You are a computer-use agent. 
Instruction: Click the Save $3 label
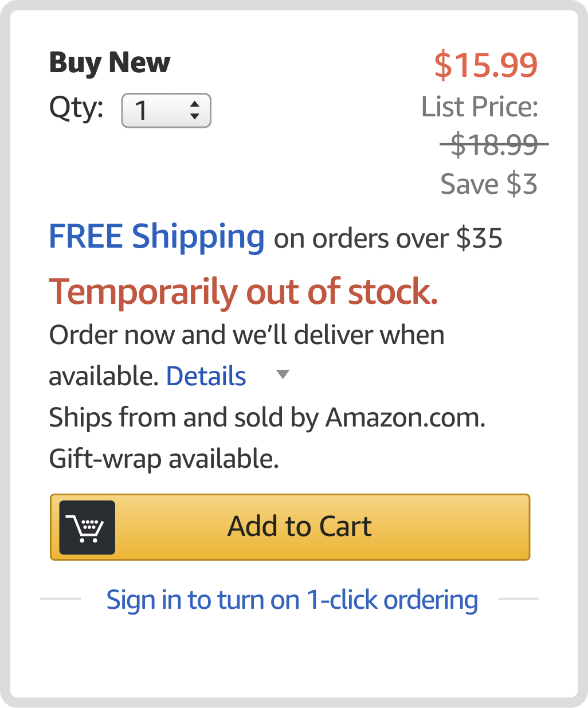(x=489, y=183)
